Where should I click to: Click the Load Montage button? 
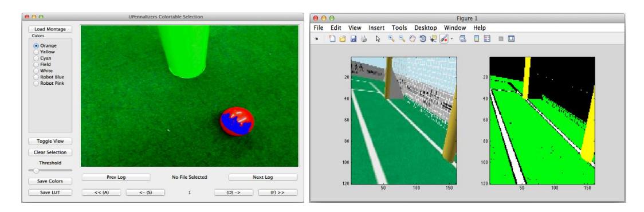50,29
